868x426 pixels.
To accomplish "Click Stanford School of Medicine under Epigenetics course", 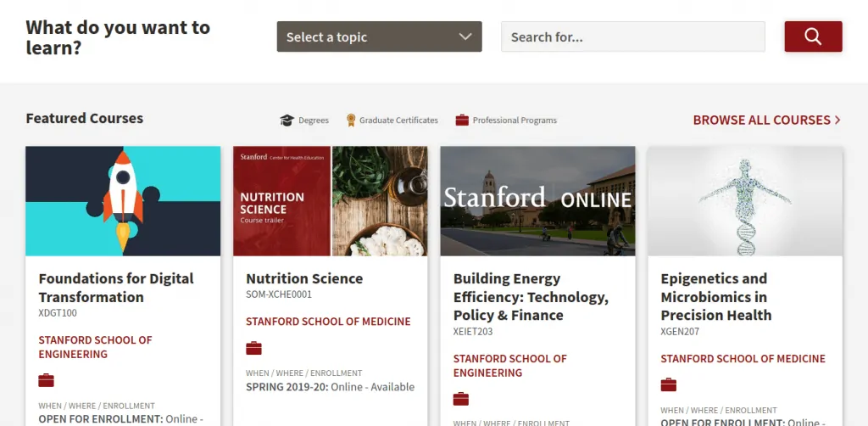I will (743, 359).
